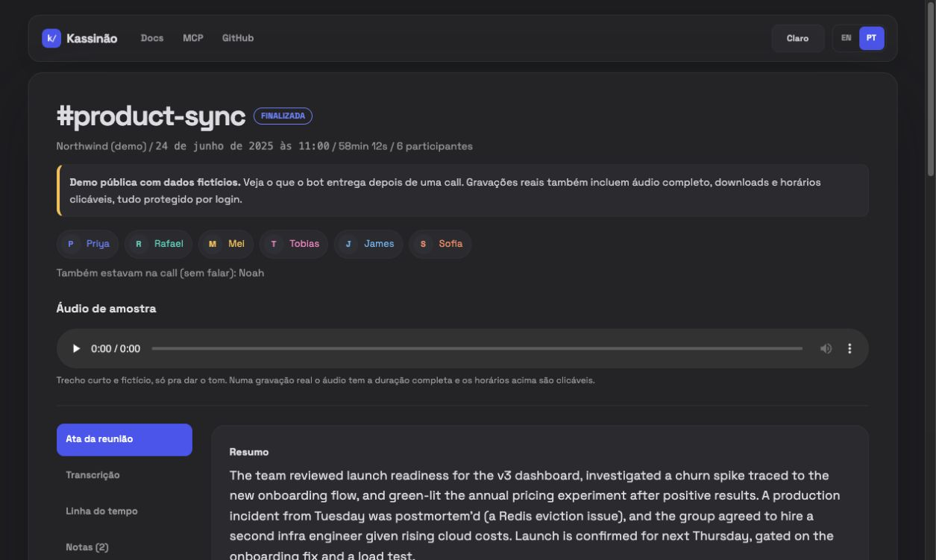The width and height of the screenshot is (936, 560).
Task: Select the James participant chip
Action: click(x=368, y=244)
